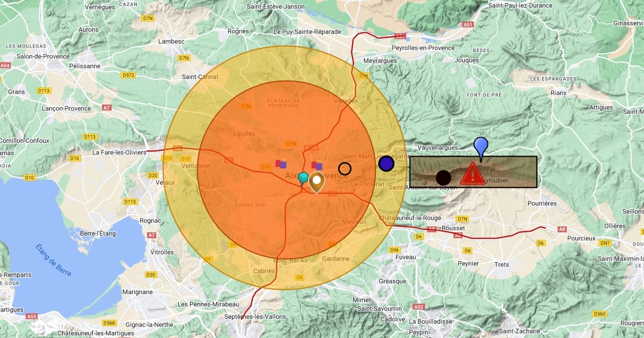Click the 'Rians' town label

pos(558,93)
